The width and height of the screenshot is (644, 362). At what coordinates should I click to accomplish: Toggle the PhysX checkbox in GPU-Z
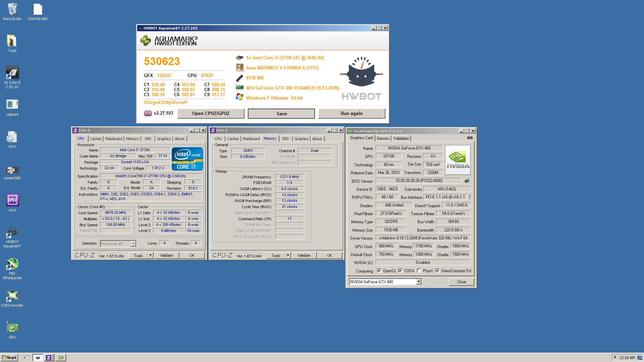(419, 271)
